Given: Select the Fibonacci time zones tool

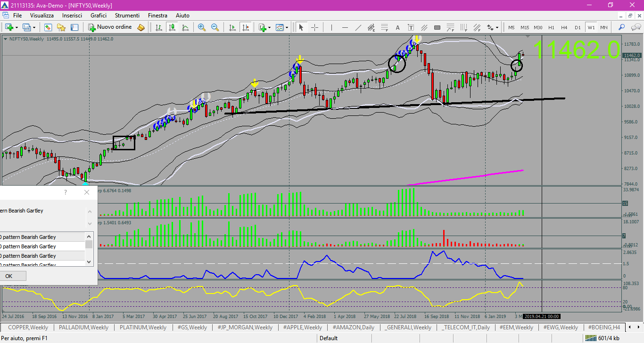Looking at the screenshot, I should click(464, 27).
